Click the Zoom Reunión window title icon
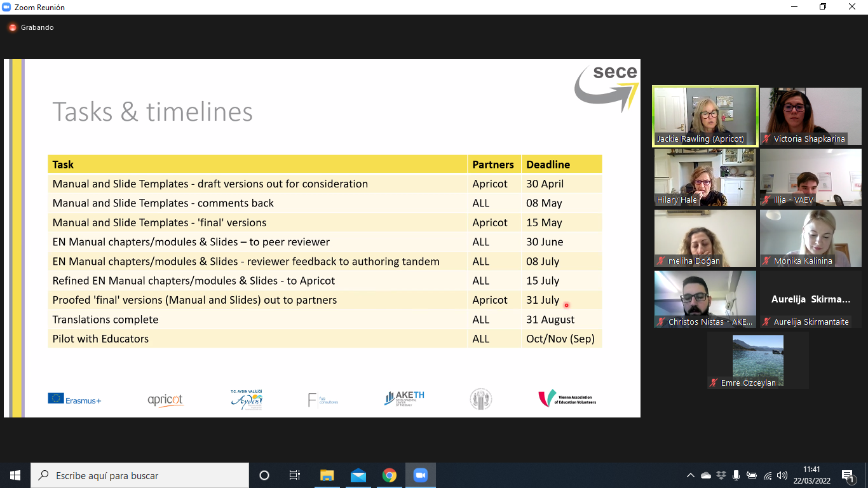The height and width of the screenshot is (488, 868). (7, 7)
